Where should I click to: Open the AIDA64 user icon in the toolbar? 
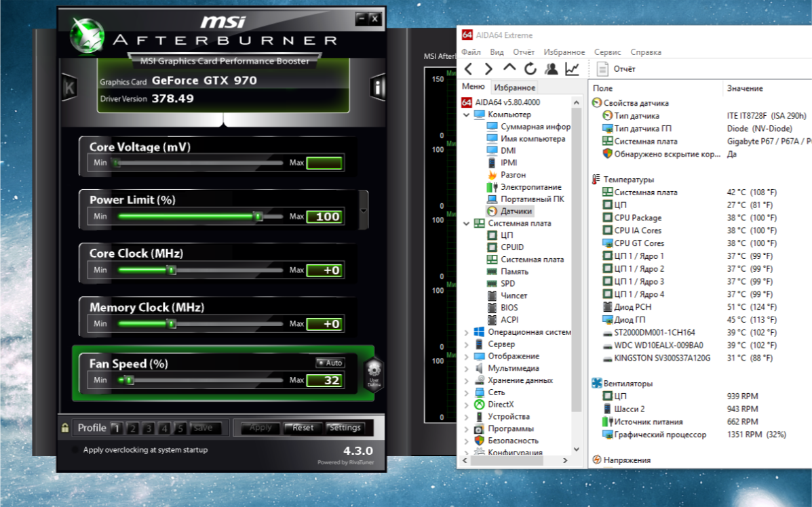pyautogui.click(x=552, y=69)
